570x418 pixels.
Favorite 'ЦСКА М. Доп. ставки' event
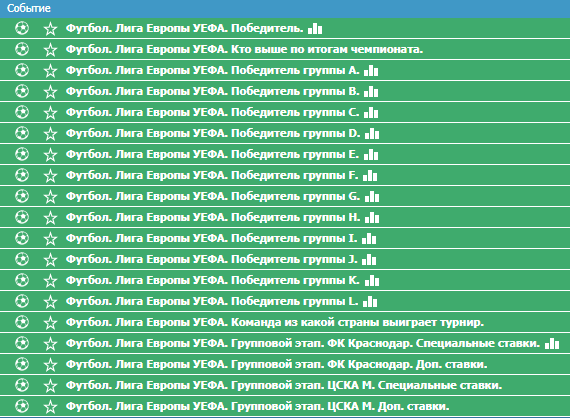pyautogui.click(x=50, y=407)
